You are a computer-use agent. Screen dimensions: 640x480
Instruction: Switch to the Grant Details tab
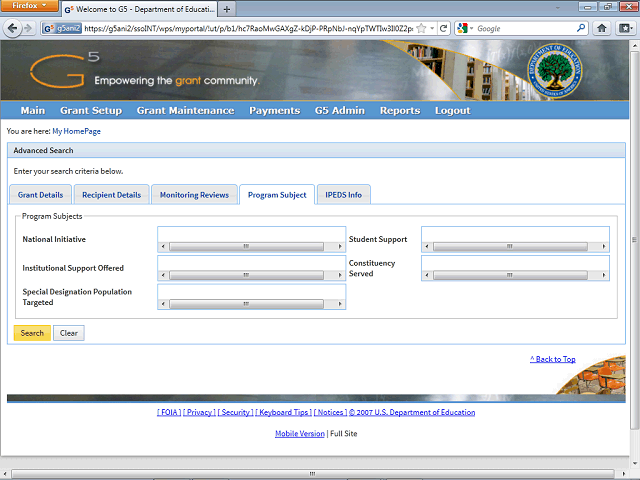click(40, 195)
